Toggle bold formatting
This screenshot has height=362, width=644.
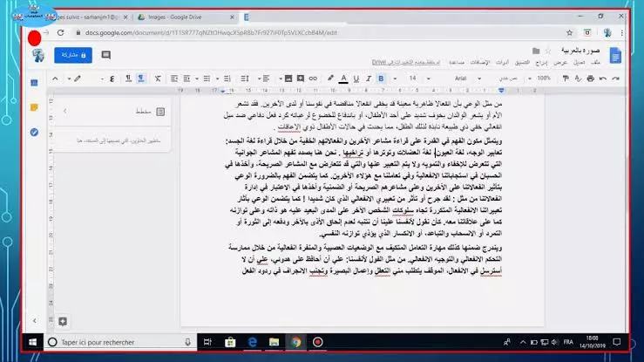tap(381, 79)
